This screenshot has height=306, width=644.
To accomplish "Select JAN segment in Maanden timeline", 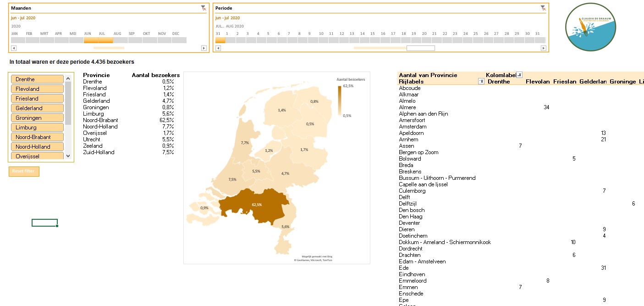I will pos(18,40).
